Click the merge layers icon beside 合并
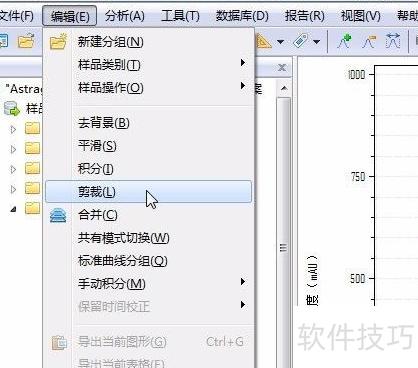The width and height of the screenshot is (418, 368). (x=58, y=215)
